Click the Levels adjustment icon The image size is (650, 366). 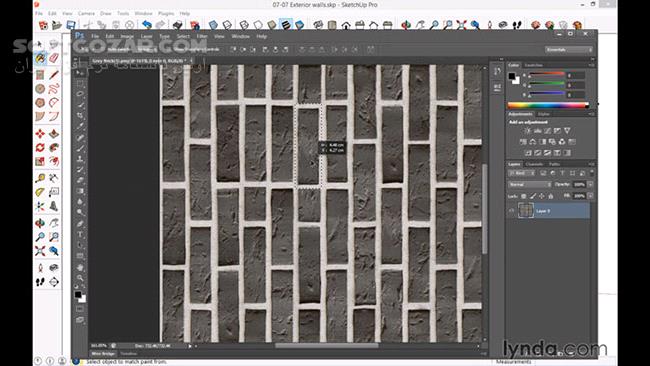point(538,131)
